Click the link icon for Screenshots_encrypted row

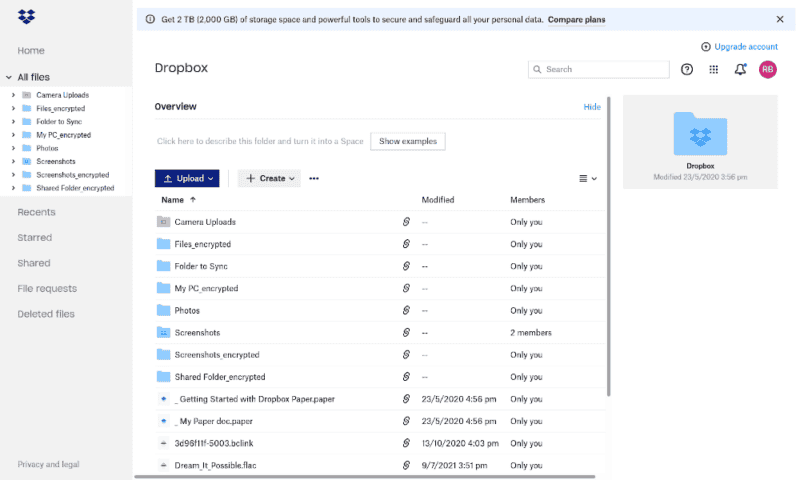(x=406, y=355)
